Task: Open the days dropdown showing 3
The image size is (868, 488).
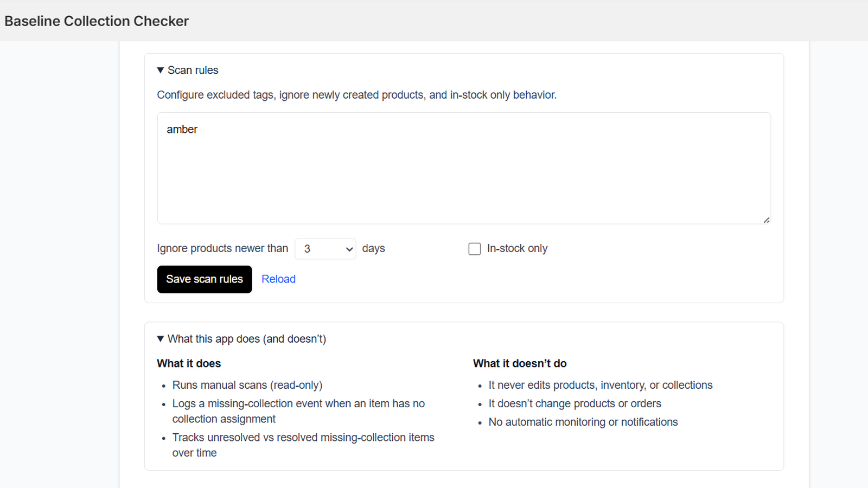Action: [325, 249]
